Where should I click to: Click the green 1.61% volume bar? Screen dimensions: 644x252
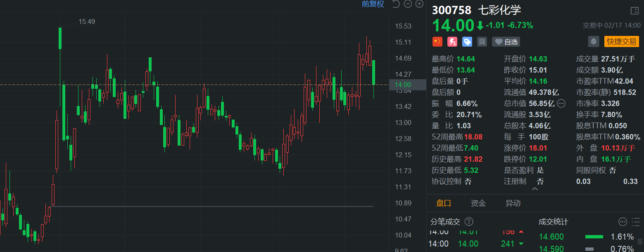[x=594, y=237]
